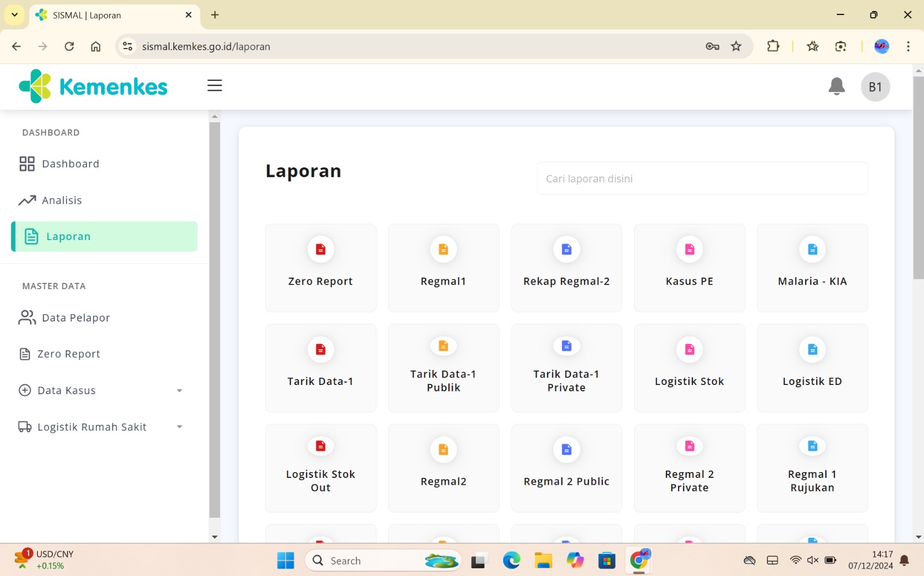The image size is (924, 576).
Task: Open the Regmal 2 Private report
Action: point(690,468)
